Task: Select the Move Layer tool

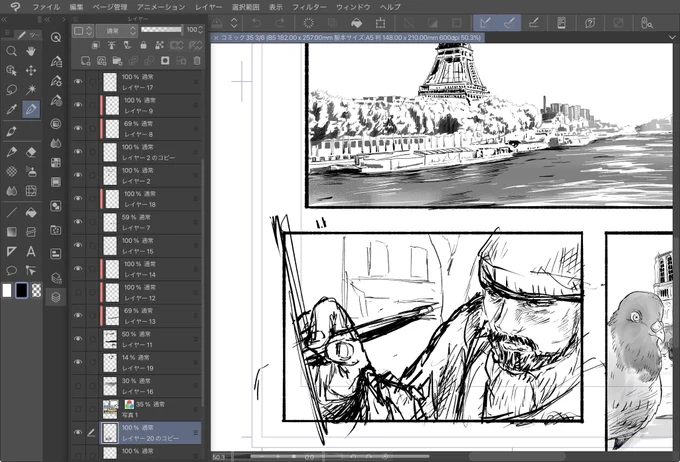Action: coord(31,70)
